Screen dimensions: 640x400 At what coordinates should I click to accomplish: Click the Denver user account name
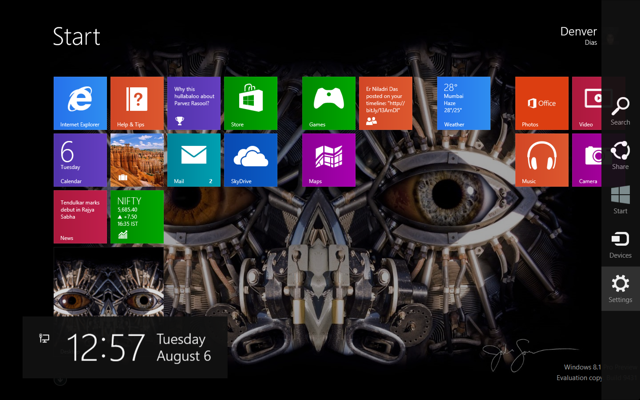578,32
